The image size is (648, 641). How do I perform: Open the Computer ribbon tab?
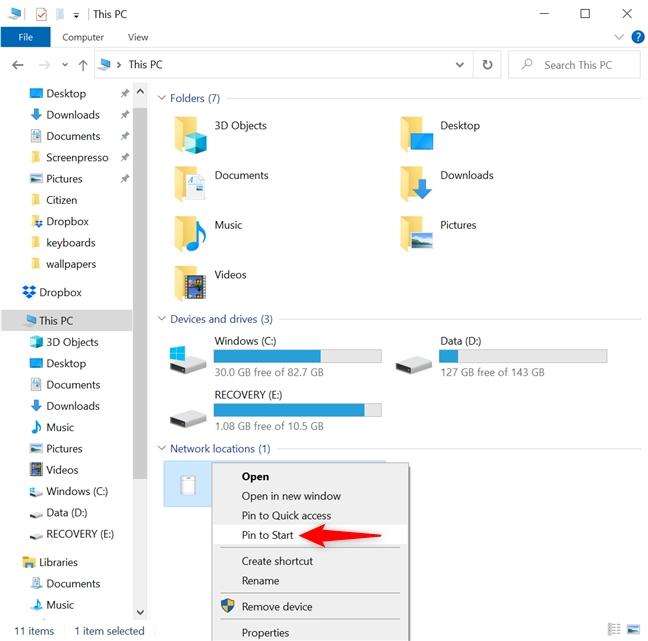click(83, 37)
